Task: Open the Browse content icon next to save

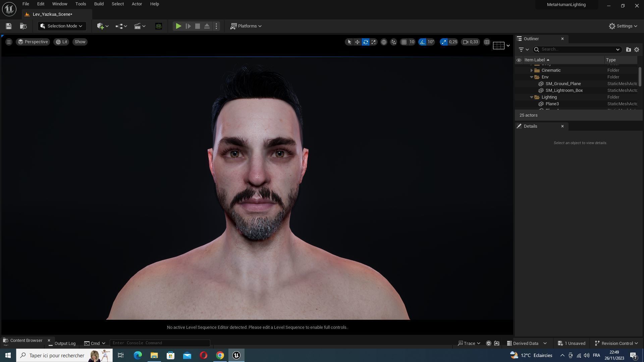Action: (23, 26)
